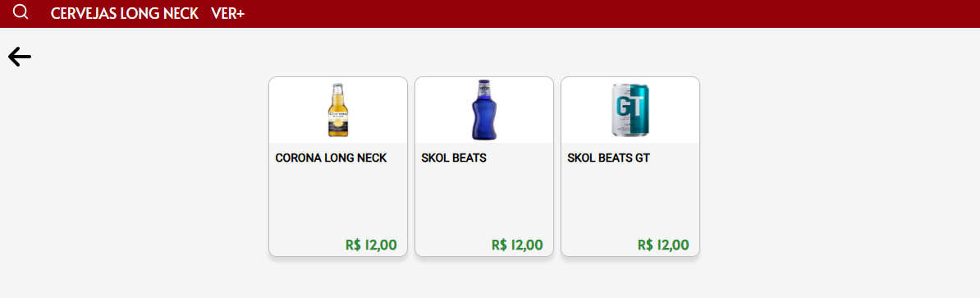The height and width of the screenshot is (298, 980).
Task: Open the CORONA LONG NECK product name
Action: click(332, 158)
